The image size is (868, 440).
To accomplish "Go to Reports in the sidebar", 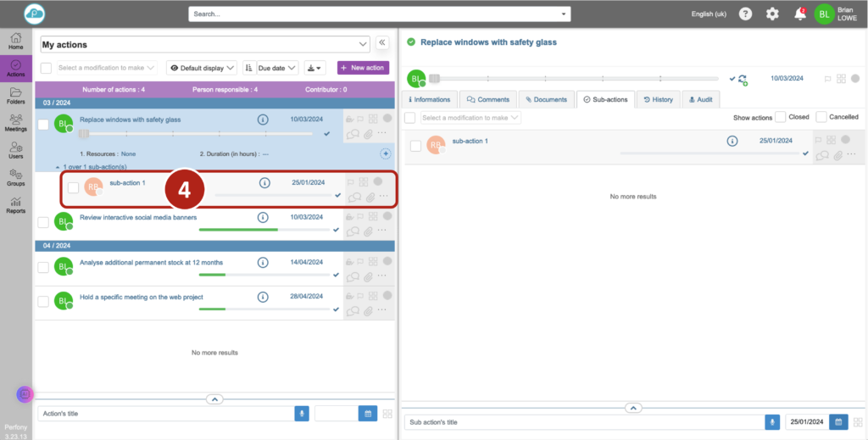I will click(x=15, y=205).
